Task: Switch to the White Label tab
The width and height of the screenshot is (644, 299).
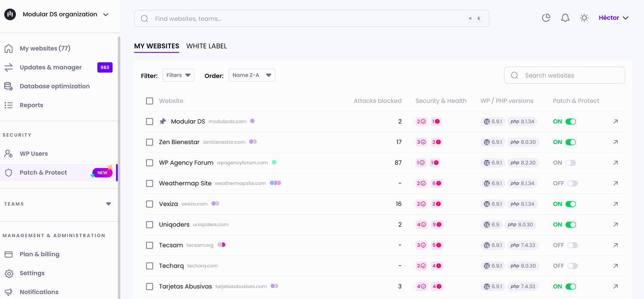Action: (x=207, y=46)
